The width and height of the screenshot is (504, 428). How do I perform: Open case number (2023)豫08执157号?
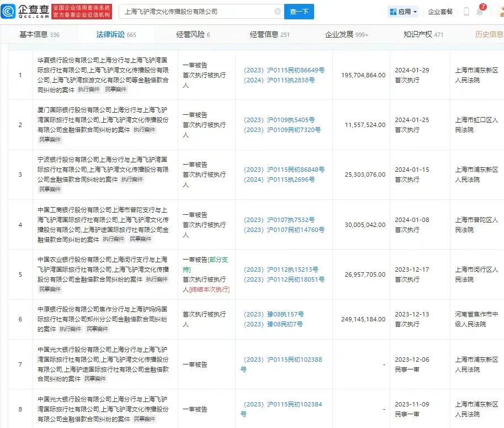274,314
